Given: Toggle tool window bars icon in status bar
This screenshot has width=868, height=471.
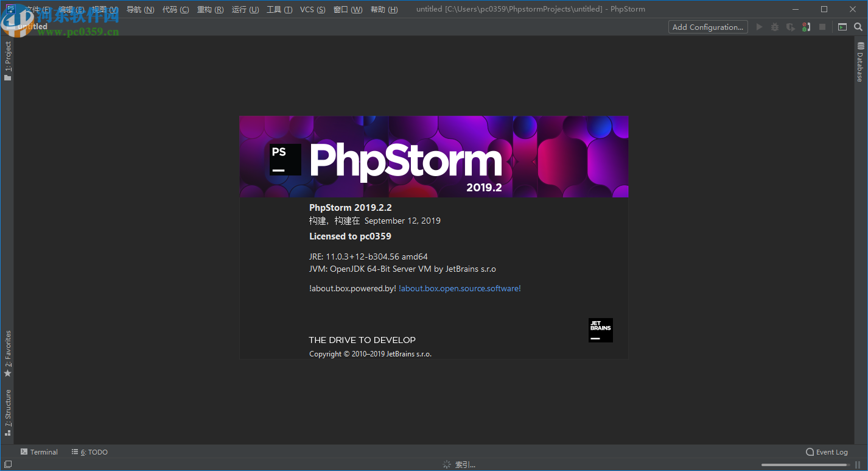Looking at the screenshot, I should (7, 465).
